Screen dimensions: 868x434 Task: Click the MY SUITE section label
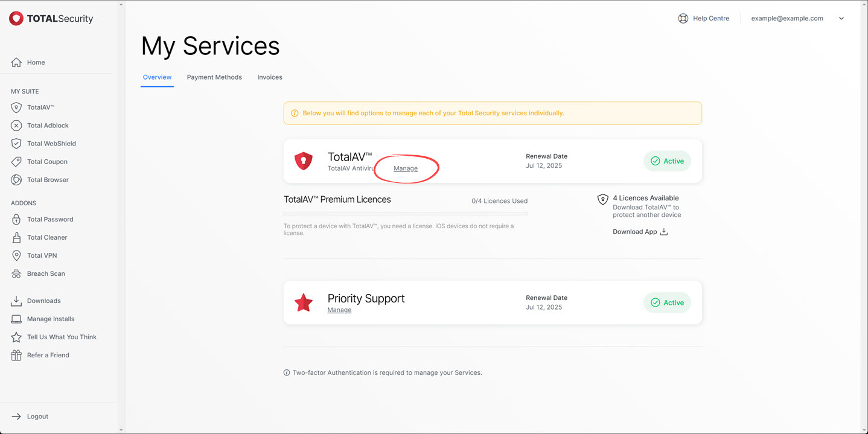tap(25, 92)
